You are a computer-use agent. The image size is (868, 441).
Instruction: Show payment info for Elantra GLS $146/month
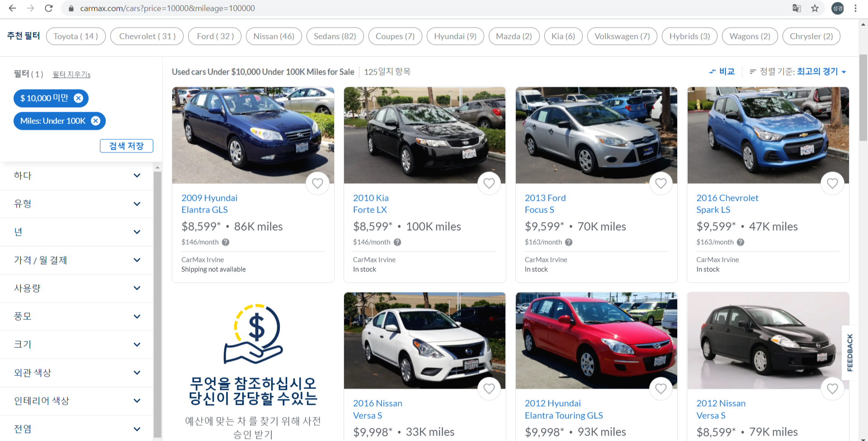point(226,242)
